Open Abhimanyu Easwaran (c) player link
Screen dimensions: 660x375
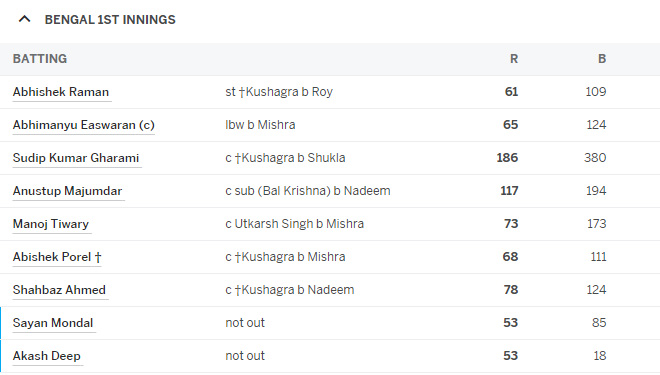pos(84,125)
